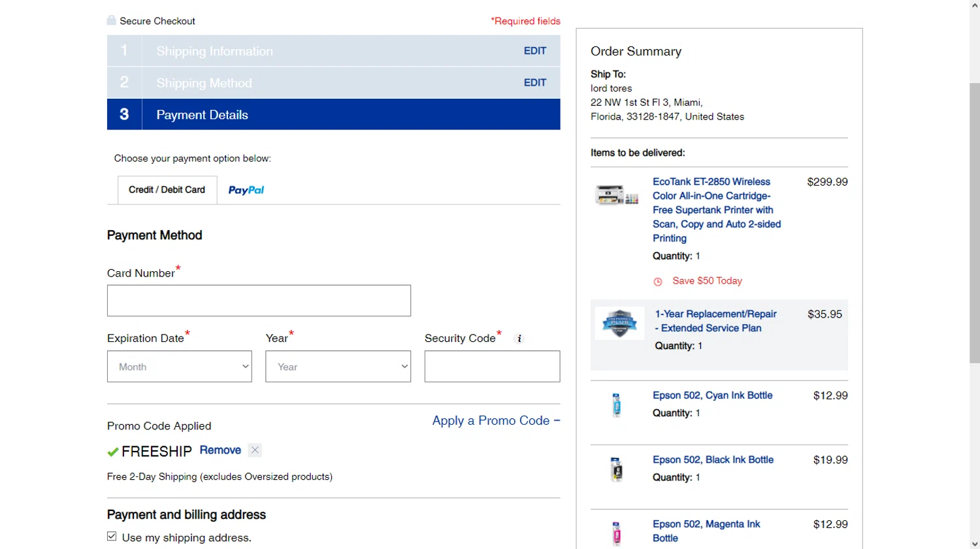Select the Credit / Debit Card tab
Screen dimensions: 980x549
(167, 190)
